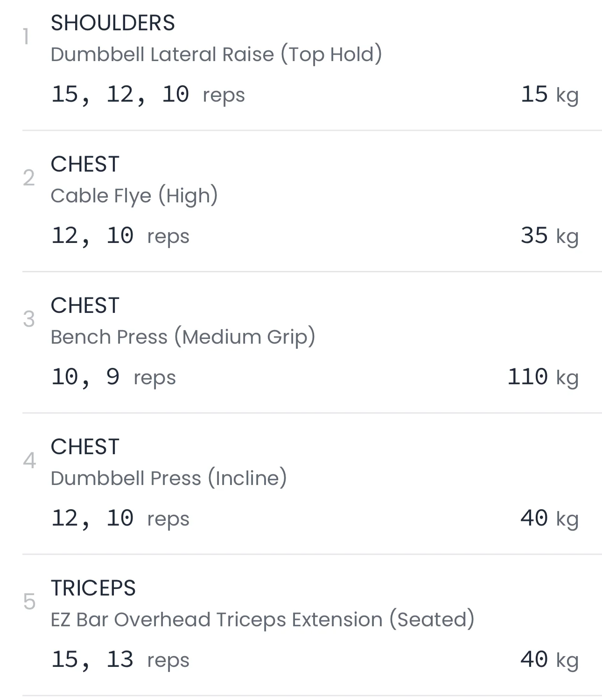Select the Cable Flye (High) entry
The height and width of the screenshot is (700, 602).
tap(134, 196)
